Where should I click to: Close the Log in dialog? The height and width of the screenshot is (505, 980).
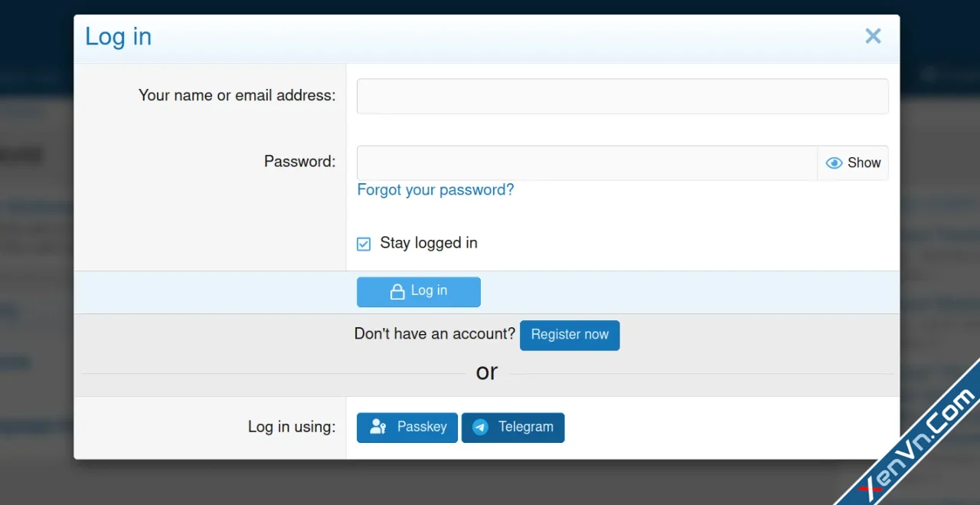[x=873, y=36]
